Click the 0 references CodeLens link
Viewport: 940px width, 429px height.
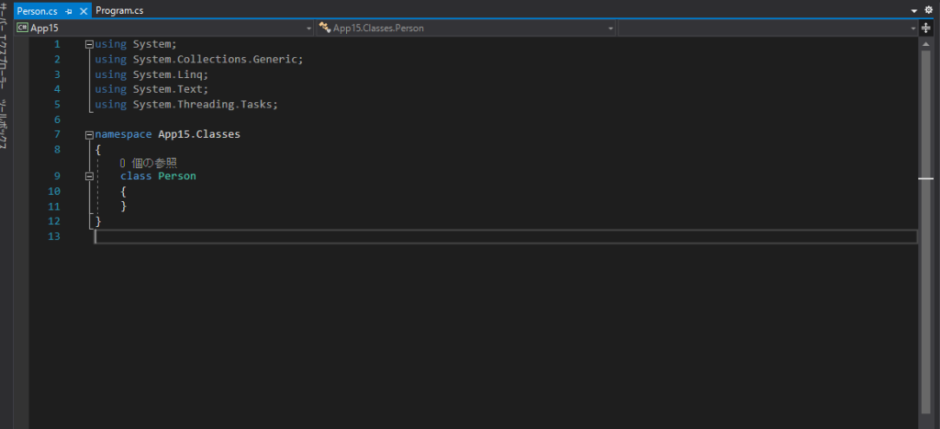(148, 162)
